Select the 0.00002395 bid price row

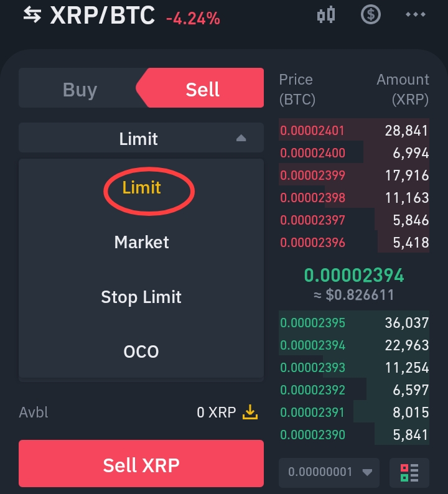pyautogui.click(x=353, y=323)
